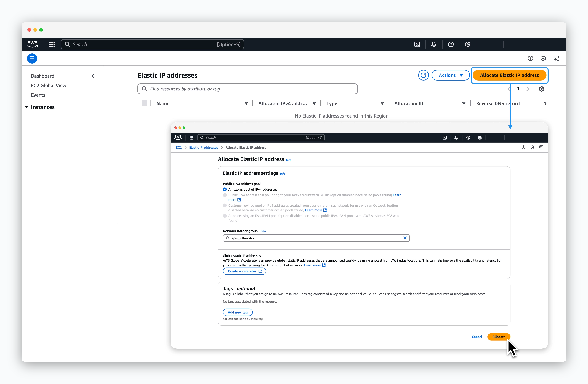Open help question mark icon in outer window
The width and height of the screenshot is (588, 384).
tap(451, 44)
